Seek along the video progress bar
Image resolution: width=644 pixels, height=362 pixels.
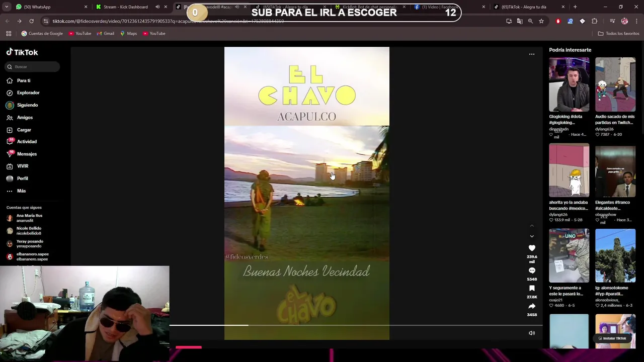[x=356, y=325]
